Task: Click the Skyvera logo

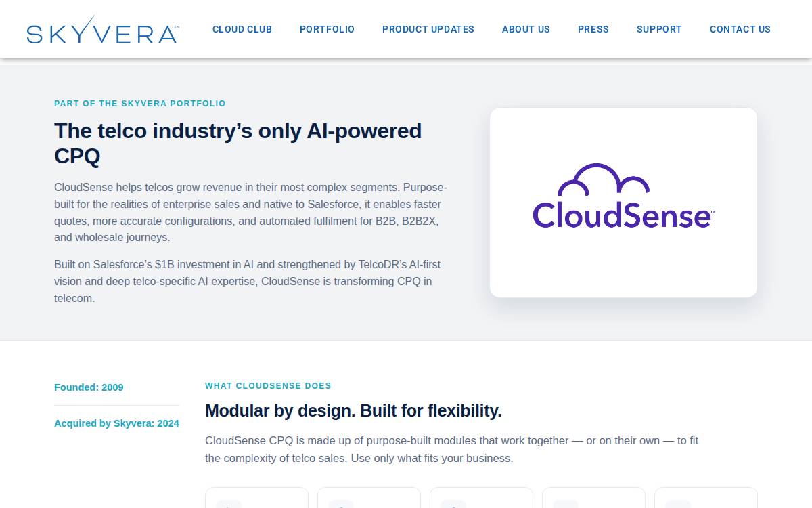Action: click(103, 30)
